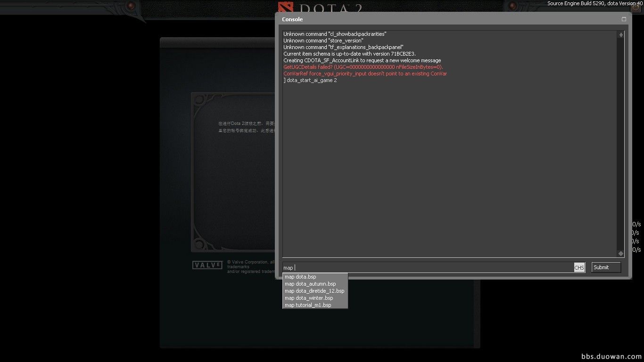Pick 'map dota_diretide_12.bsp' suggestion
Viewport: 644px width, 362px height.
(314, 291)
